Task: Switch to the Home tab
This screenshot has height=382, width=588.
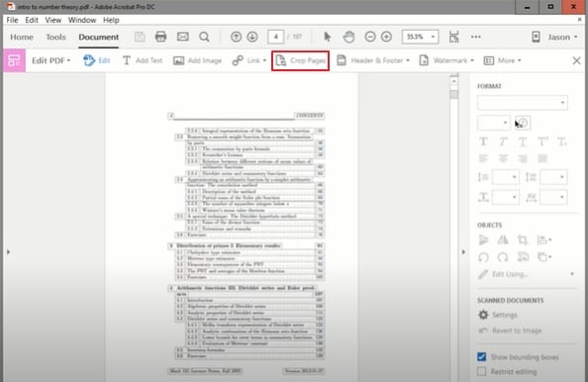Action: 22,37
